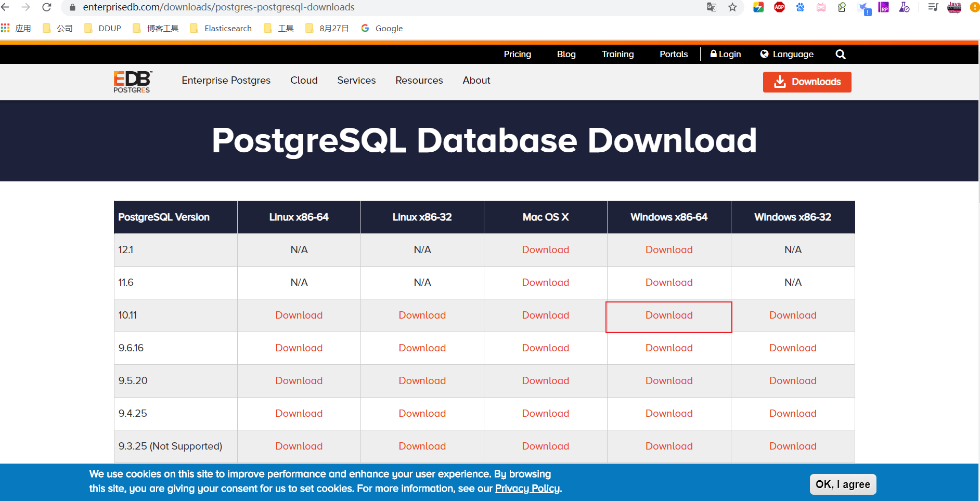Click the Java profile avatar
980x501 pixels.
[955, 7]
